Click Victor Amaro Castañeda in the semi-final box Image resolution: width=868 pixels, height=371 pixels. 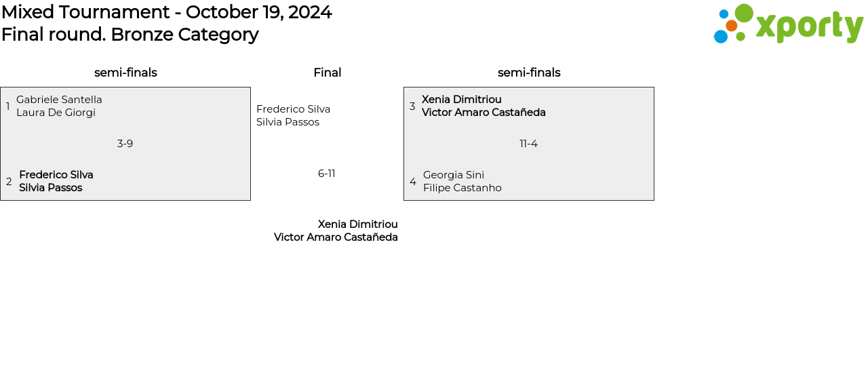[x=484, y=113]
